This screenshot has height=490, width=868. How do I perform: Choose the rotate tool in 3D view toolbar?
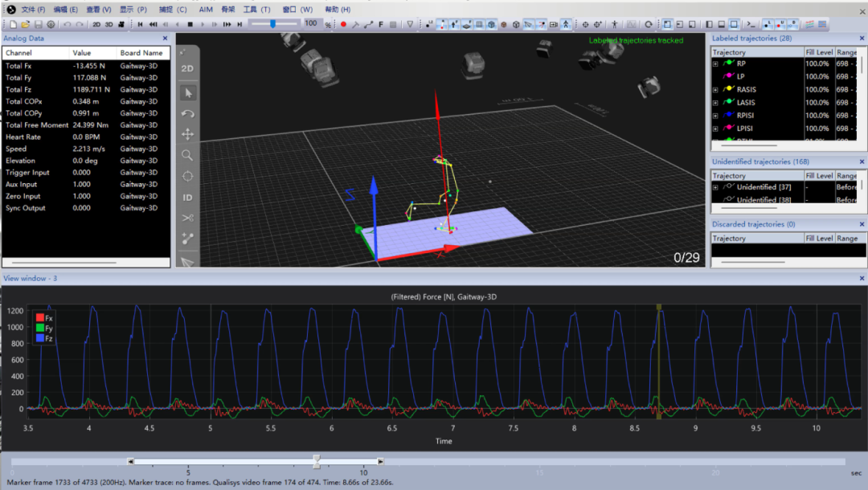pyautogui.click(x=187, y=114)
